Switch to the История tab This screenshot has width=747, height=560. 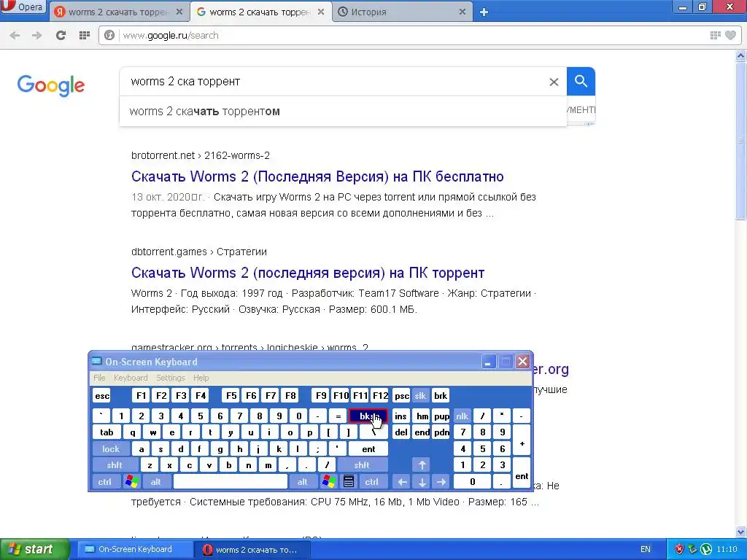(402, 12)
